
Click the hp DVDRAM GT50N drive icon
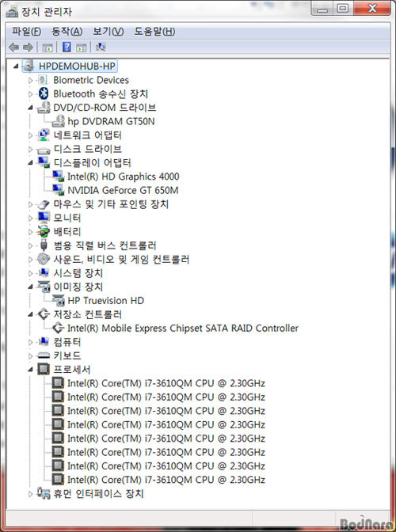[59, 121]
